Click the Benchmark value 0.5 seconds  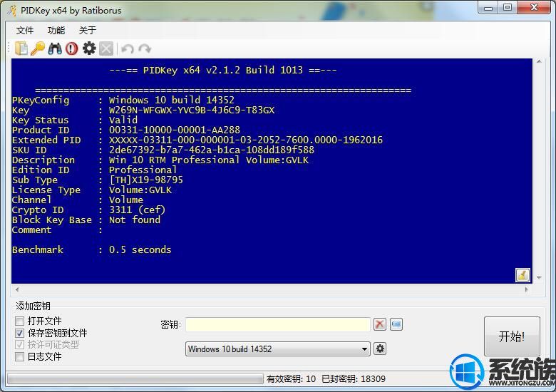coord(140,250)
